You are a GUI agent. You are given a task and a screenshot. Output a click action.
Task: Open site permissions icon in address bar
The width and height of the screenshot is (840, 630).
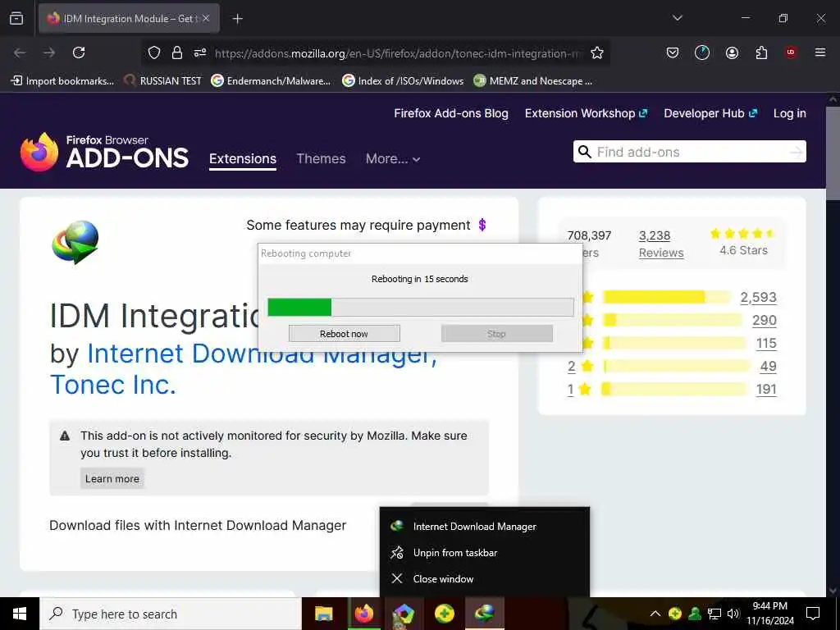(x=200, y=52)
